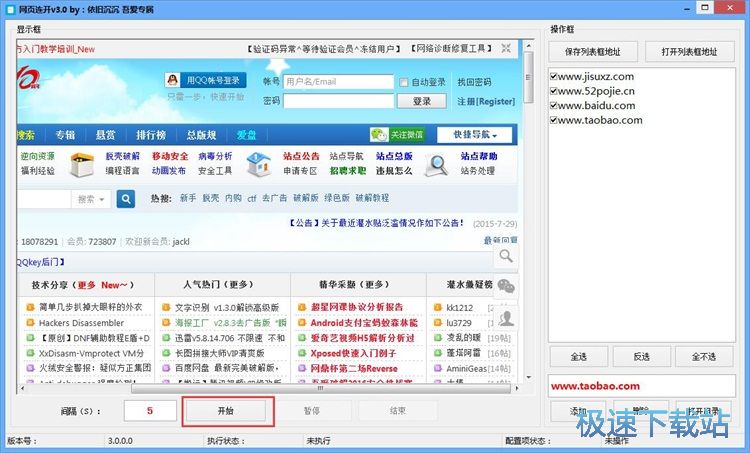
Task: Open the 爱盘 navigation tab
Action: coord(246,135)
